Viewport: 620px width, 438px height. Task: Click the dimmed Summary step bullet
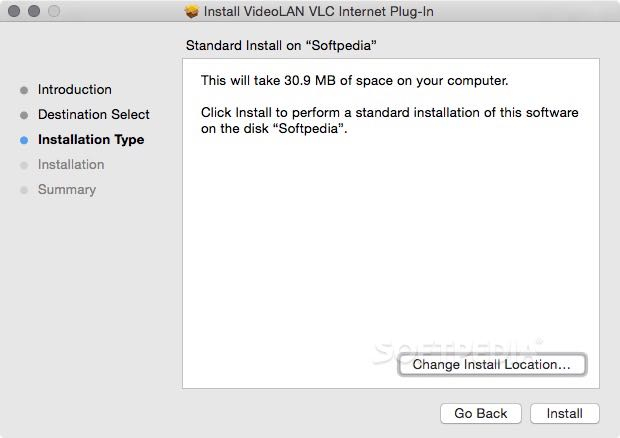pos(24,190)
